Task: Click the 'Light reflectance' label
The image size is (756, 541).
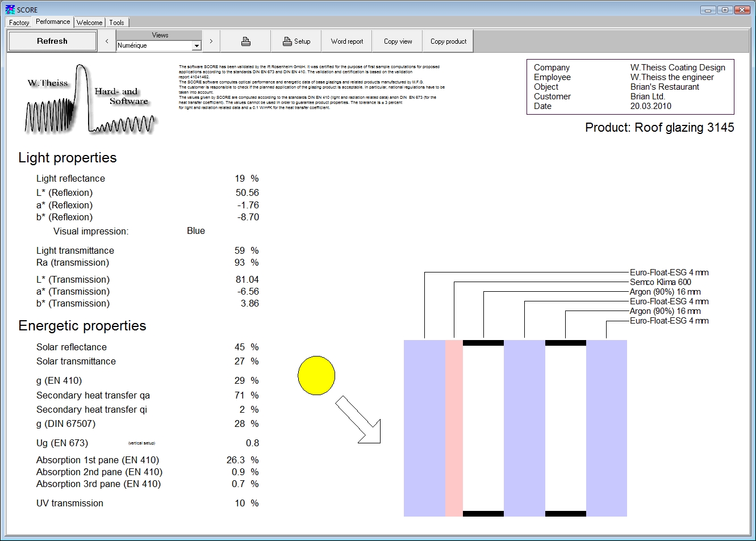Action: coord(70,178)
